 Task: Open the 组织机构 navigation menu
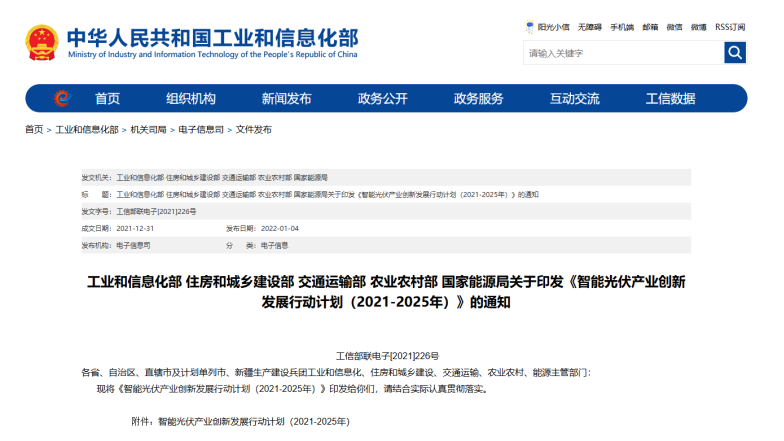191,98
